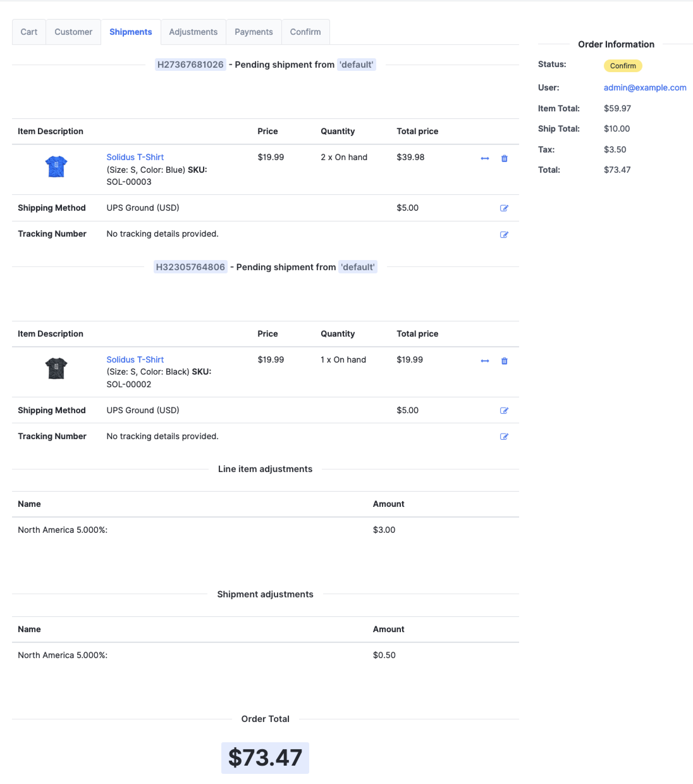Click shipment number H27367681026
693x784 pixels.
tap(190, 65)
